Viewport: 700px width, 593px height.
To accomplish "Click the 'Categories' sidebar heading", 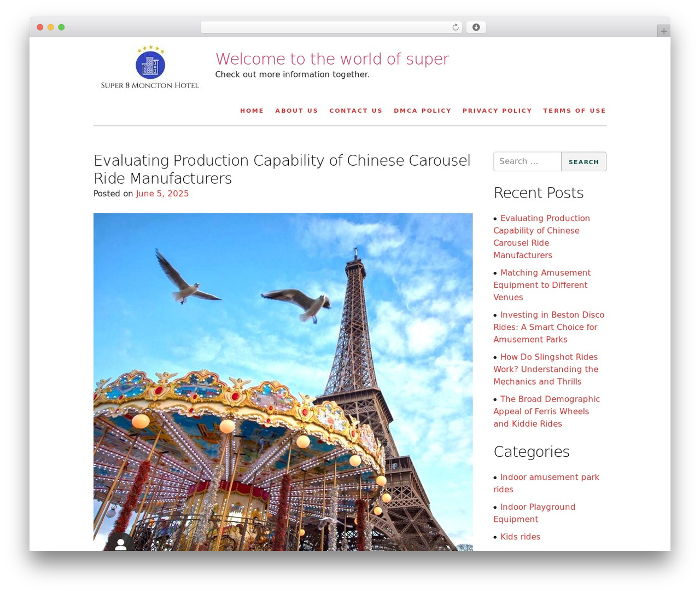I will 532,451.
